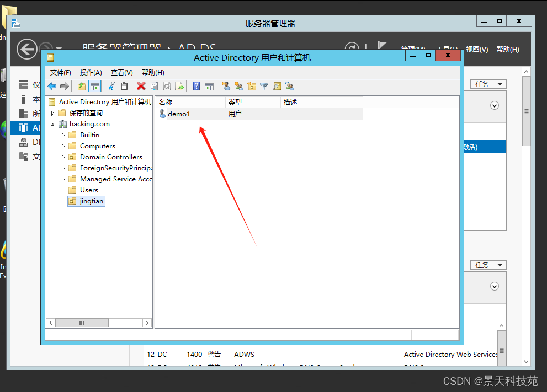Click the event ID 1400 cell
547x392 pixels.
click(194, 355)
